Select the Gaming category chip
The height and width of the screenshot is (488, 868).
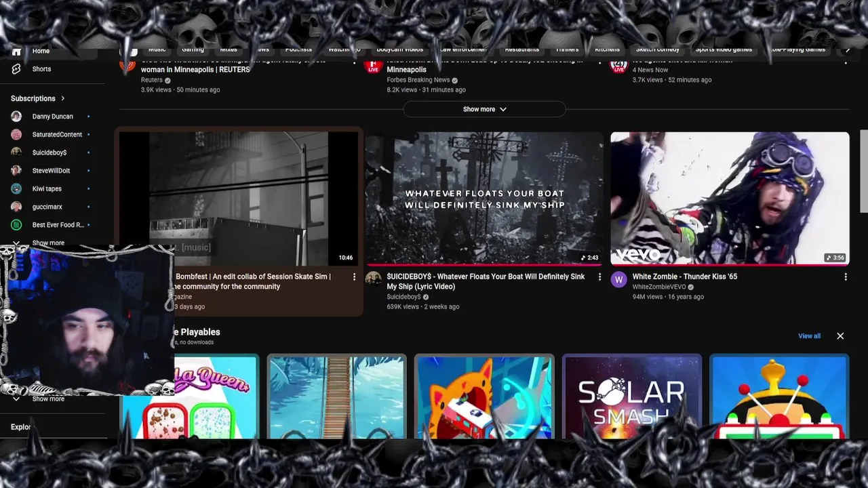pos(193,49)
